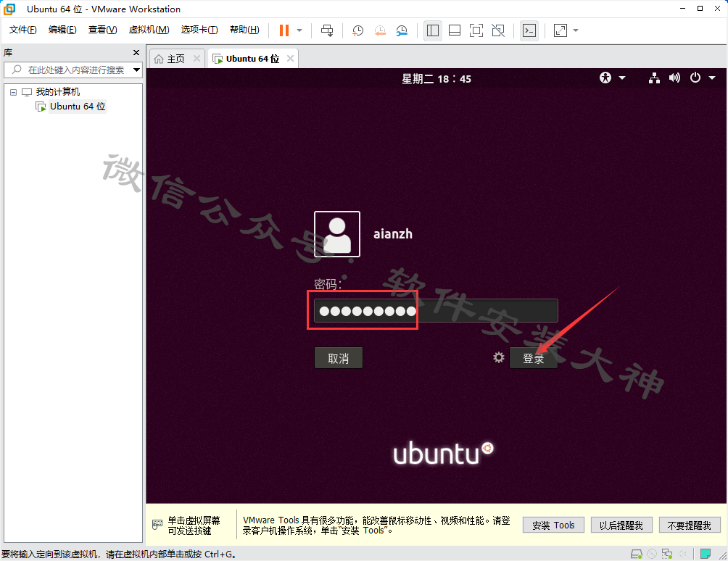The image size is (728, 561).
Task: Open the Ubuntu accessibility menu icon
Action: tap(605, 78)
